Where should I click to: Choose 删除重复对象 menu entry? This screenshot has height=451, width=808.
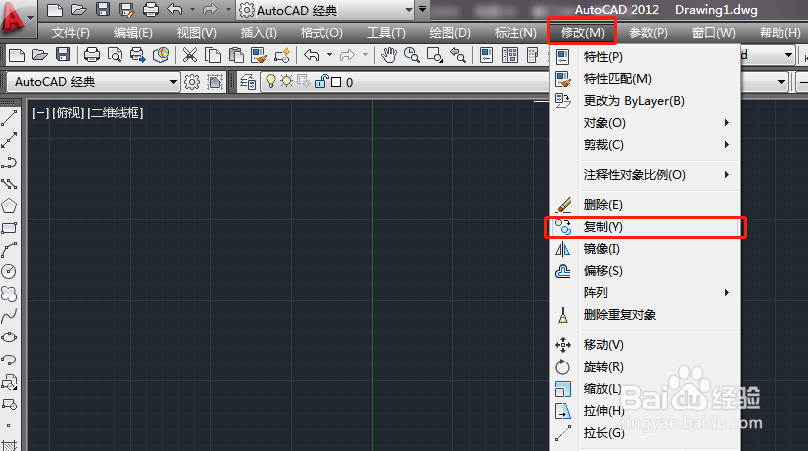[x=644, y=315]
